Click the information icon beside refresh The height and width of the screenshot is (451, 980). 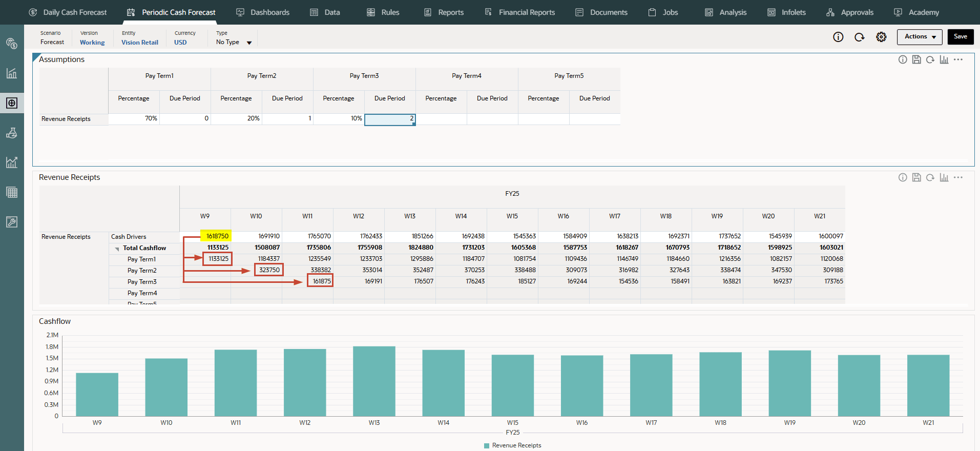coord(838,37)
